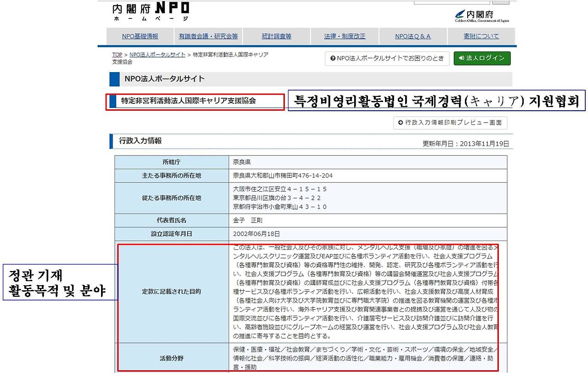The width and height of the screenshot is (588, 373).
Task: Open the 有識者会議・研究会等 menu item
Action: [x=208, y=36]
